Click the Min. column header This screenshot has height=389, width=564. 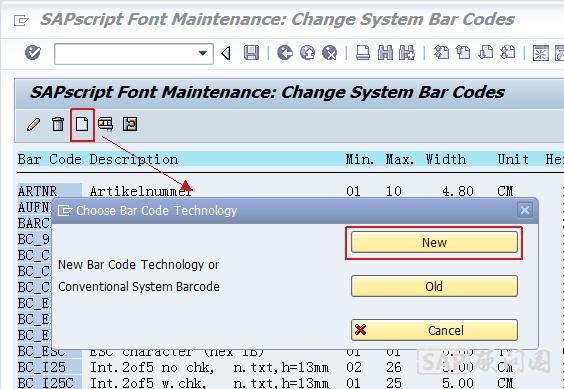[360, 159]
